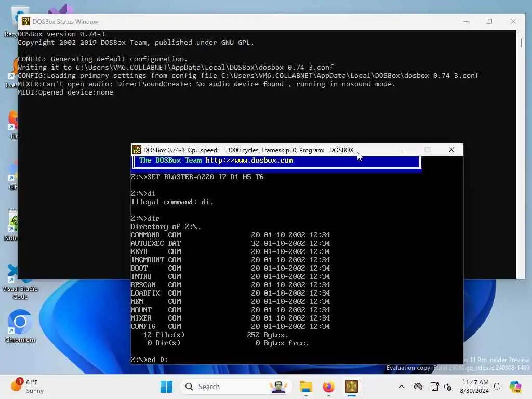
Task: Click the DOSBox 0.74-3 window title icon
Action: point(137,150)
